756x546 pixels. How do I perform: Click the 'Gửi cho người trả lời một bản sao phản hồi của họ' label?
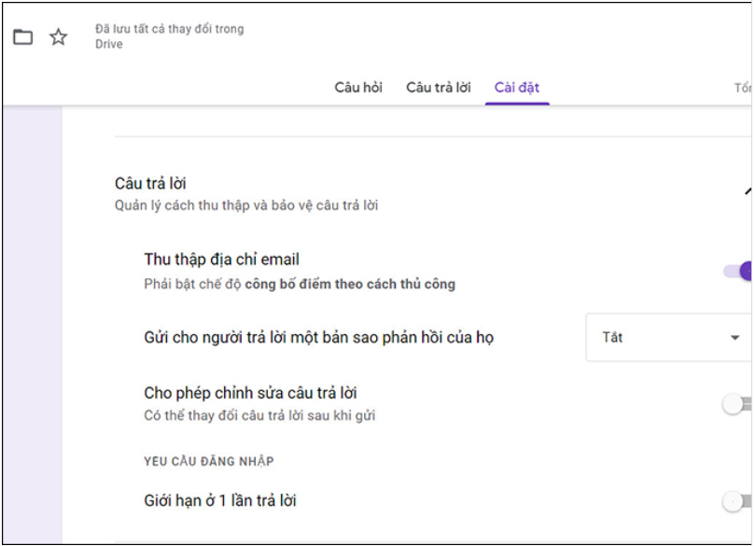[x=318, y=337]
